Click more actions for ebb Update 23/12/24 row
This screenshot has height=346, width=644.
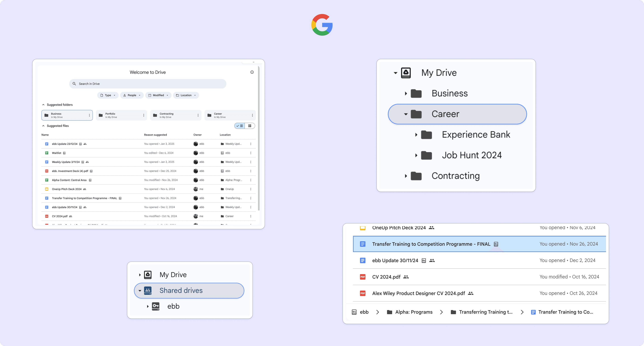(250, 144)
